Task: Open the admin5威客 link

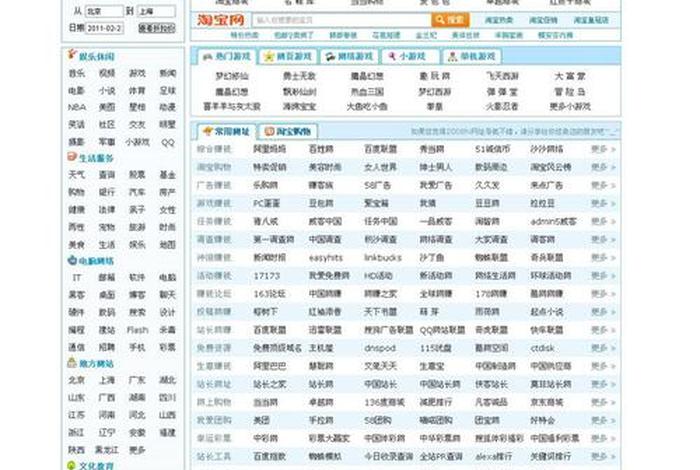Action: click(554, 221)
